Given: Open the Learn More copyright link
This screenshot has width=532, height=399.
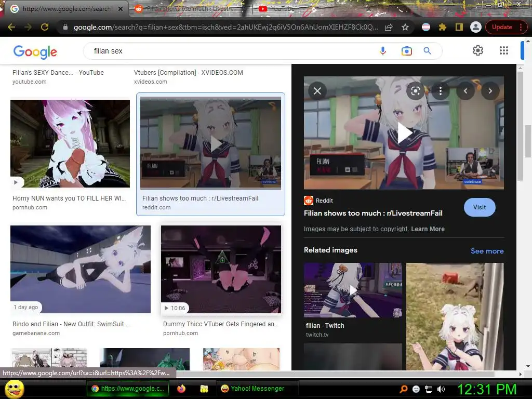Looking at the screenshot, I should click(428, 229).
